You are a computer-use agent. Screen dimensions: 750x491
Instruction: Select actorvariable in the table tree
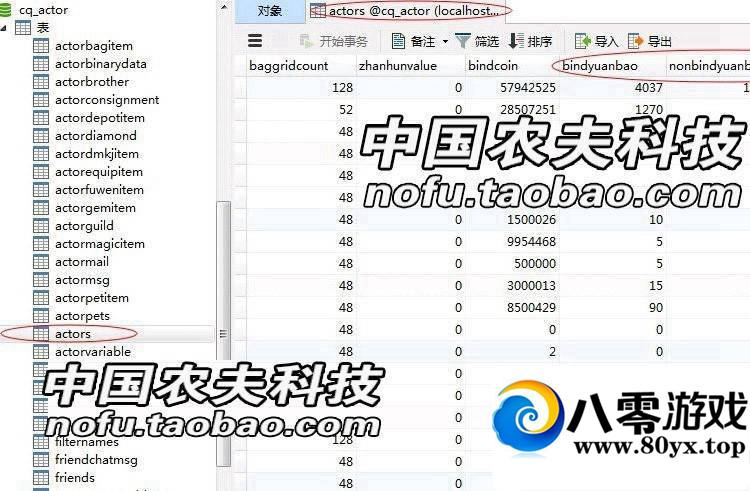point(93,352)
